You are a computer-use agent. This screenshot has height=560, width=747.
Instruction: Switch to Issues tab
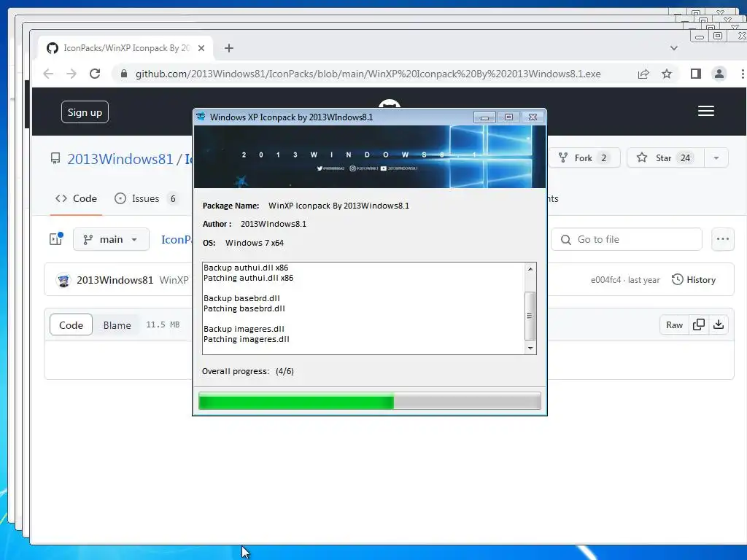(146, 198)
